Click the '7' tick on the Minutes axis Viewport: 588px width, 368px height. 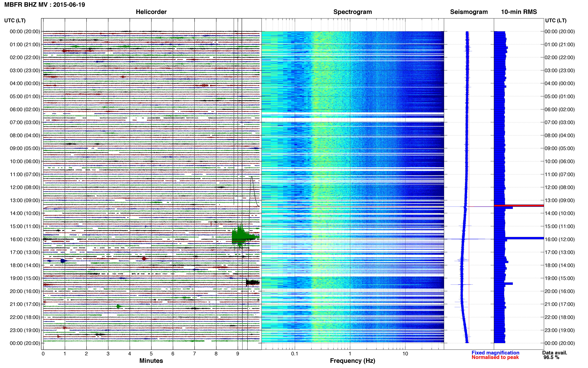point(195,354)
